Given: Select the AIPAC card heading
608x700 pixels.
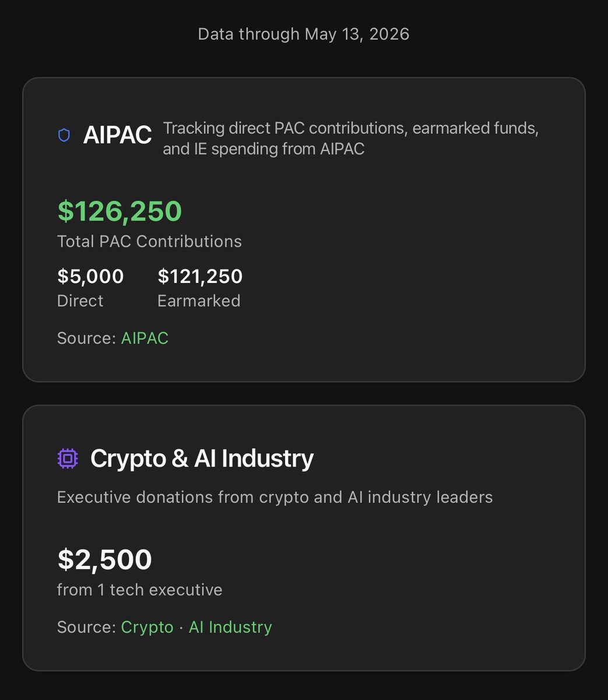Looking at the screenshot, I should pos(118,136).
